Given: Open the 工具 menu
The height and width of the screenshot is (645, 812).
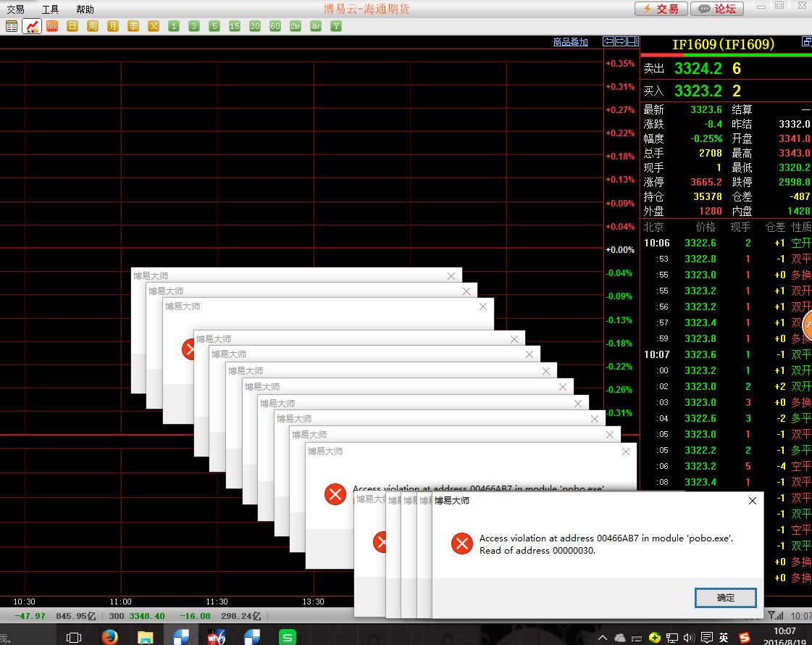Looking at the screenshot, I should (x=50, y=9).
